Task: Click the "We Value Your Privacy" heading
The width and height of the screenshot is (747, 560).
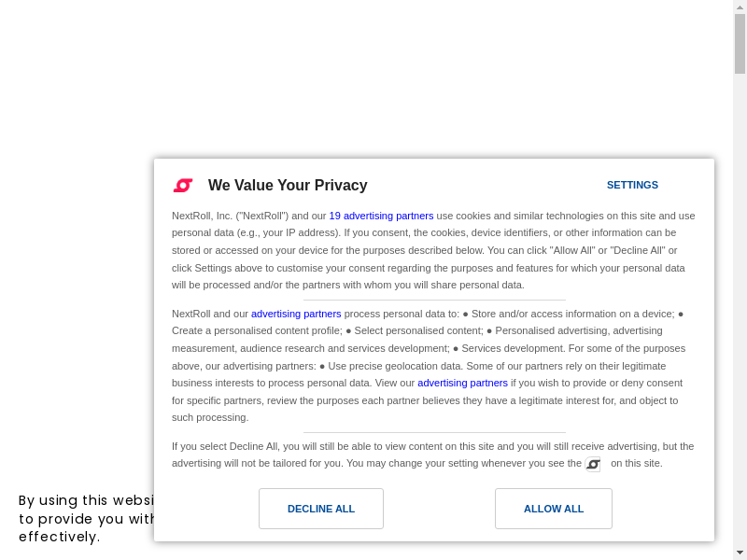Action: [x=288, y=186]
